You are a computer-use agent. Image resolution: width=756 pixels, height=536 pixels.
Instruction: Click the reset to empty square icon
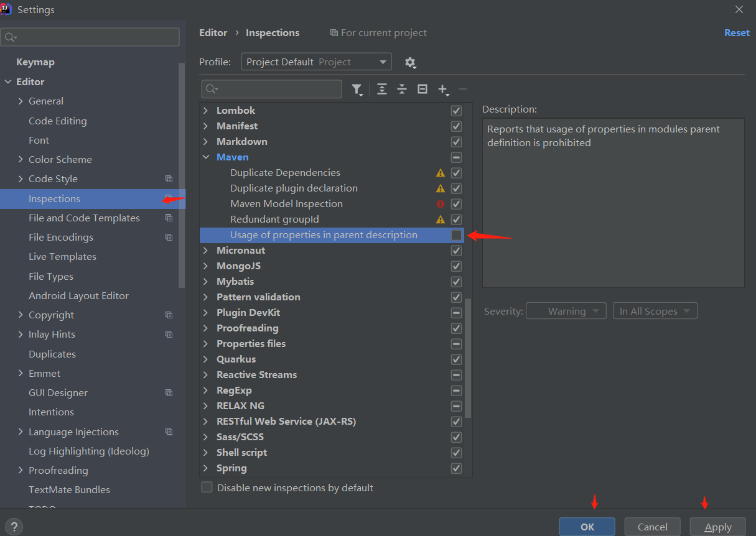click(x=422, y=90)
